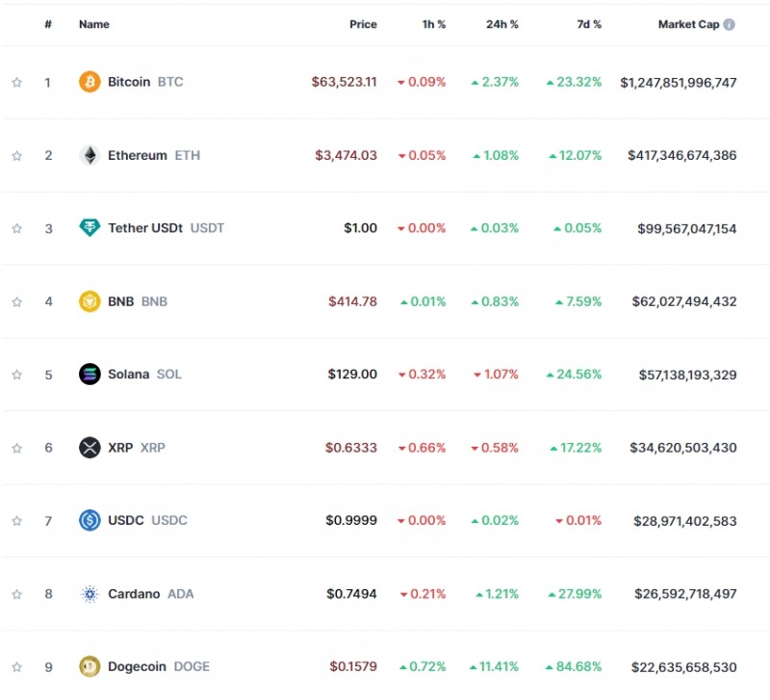This screenshot has height=700, width=770.
Task: Click the Bitcoin coin logo icon
Action: pyautogui.click(x=90, y=82)
